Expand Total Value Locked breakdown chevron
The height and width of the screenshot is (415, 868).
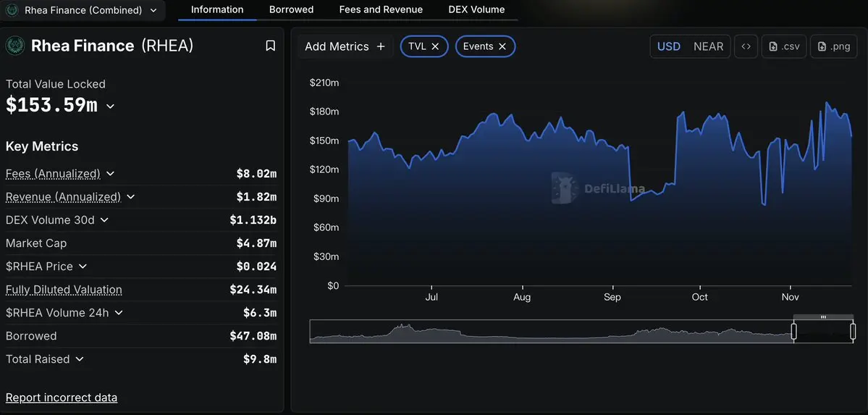point(110,106)
